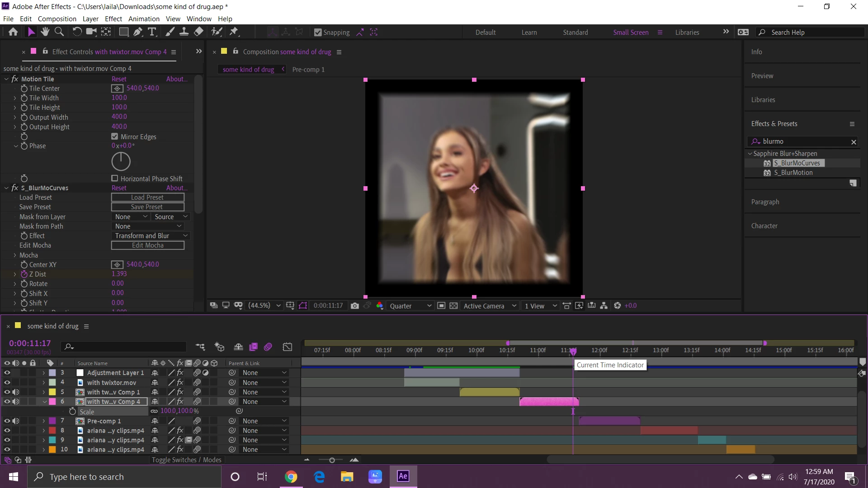
Task: Open the Effect Transform and Blur dropdown
Action: 150,236
